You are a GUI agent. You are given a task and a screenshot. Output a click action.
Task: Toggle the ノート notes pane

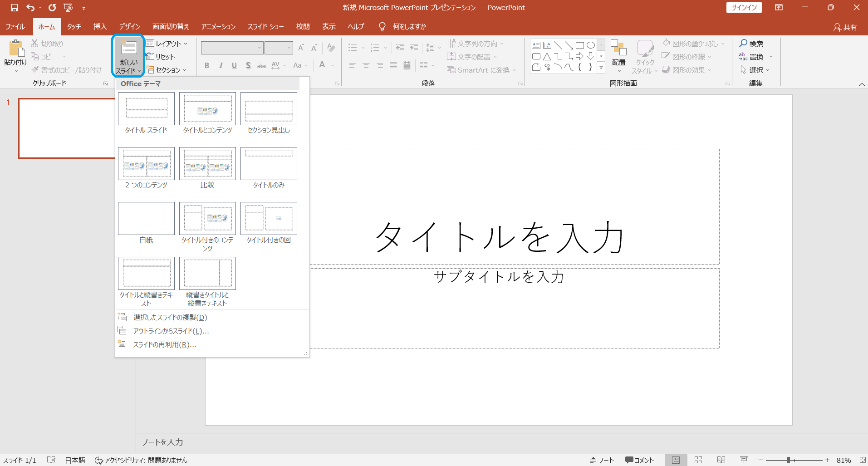coord(602,460)
